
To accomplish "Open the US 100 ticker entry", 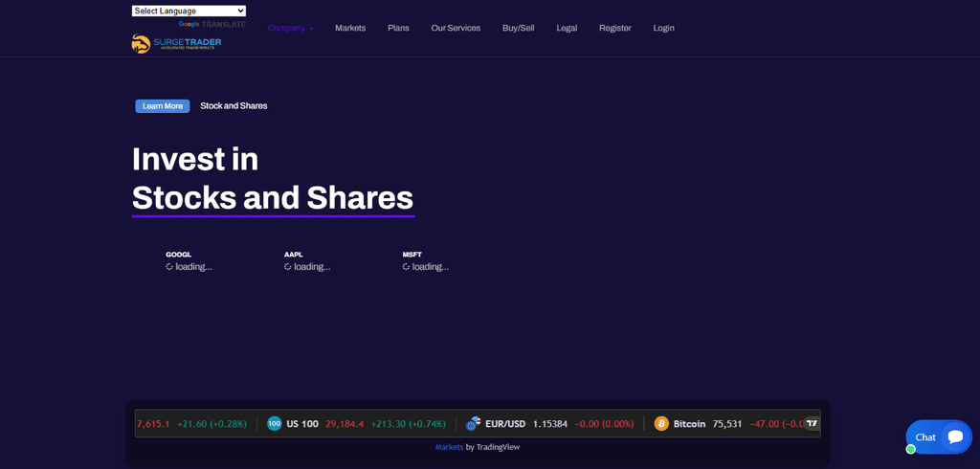I will [356, 424].
